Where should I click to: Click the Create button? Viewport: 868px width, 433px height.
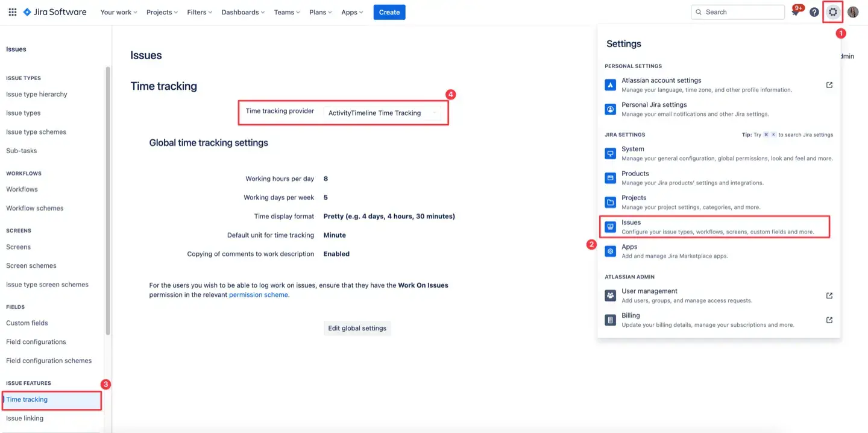coord(389,11)
